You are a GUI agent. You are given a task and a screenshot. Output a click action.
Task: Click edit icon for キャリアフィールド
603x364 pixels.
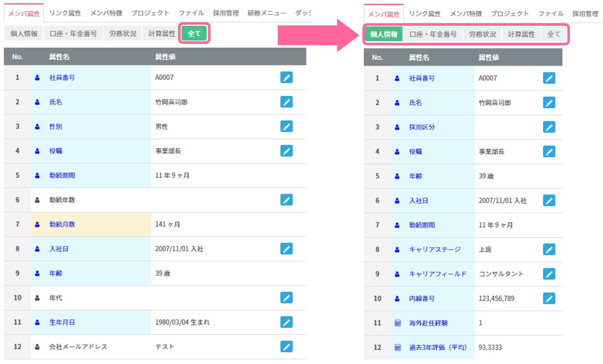click(549, 274)
